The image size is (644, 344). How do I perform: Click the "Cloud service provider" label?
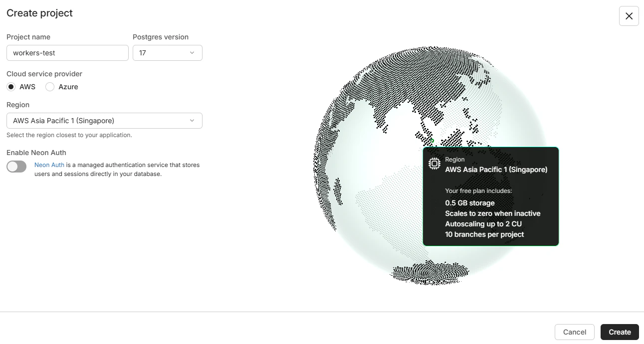[44, 74]
